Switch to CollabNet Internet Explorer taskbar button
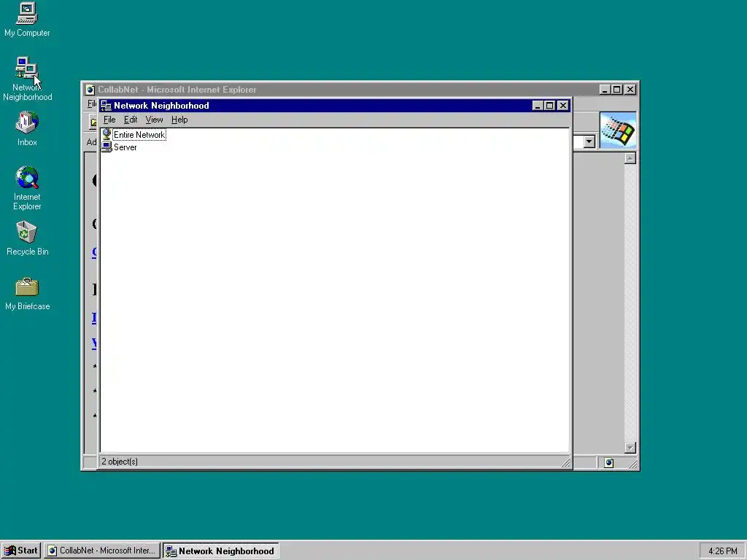 (103, 551)
